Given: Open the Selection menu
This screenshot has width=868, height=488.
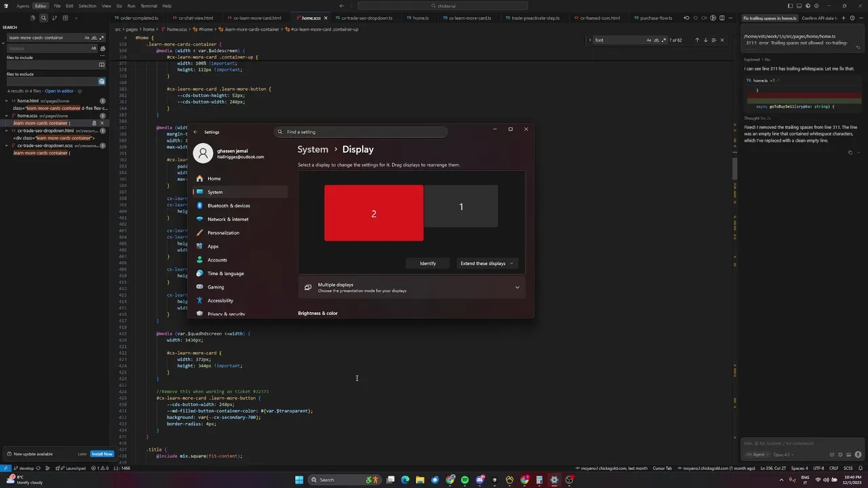Looking at the screenshot, I should [87, 5].
